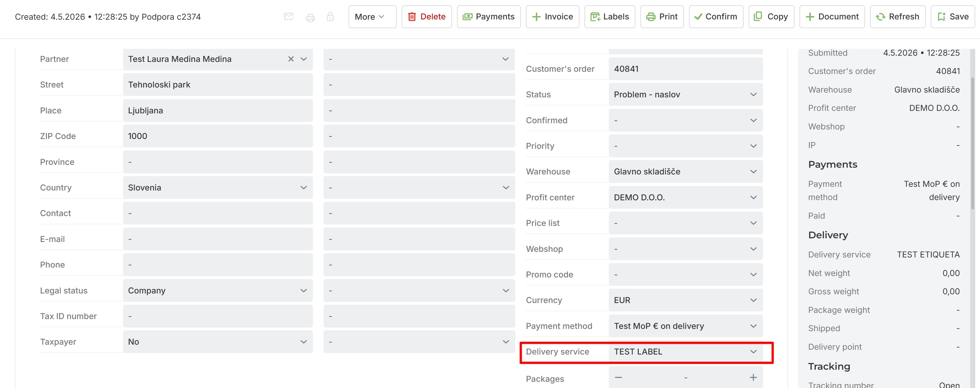Open second-column dropdown in Country row
The height and width of the screenshot is (388, 980).
tap(419, 187)
